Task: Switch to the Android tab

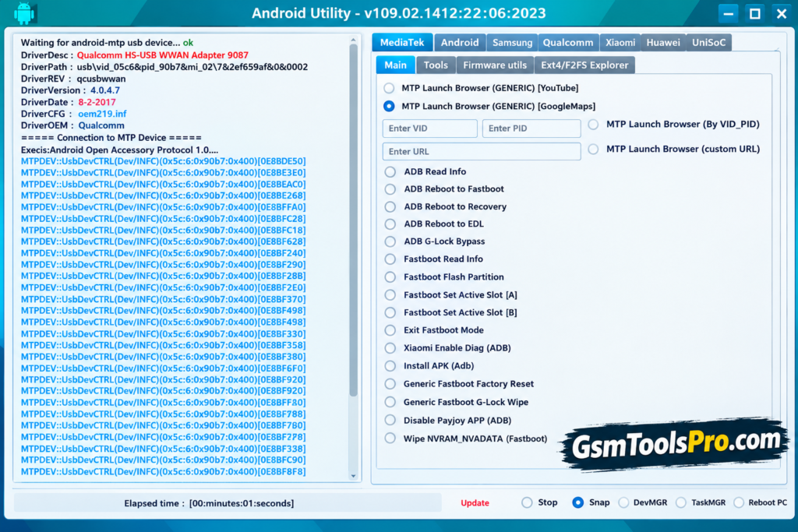Action: (460, 43)
